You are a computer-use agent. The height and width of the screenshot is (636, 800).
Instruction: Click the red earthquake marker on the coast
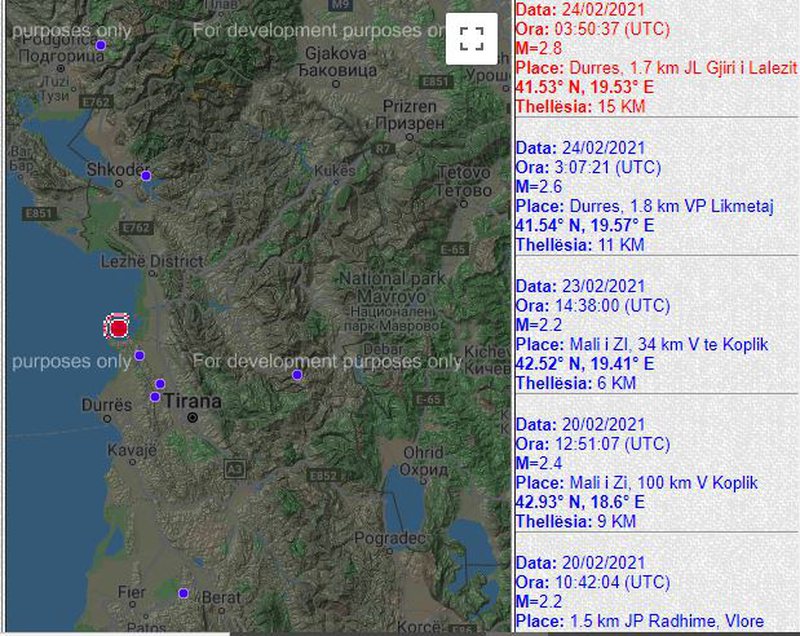pos(118,327)
